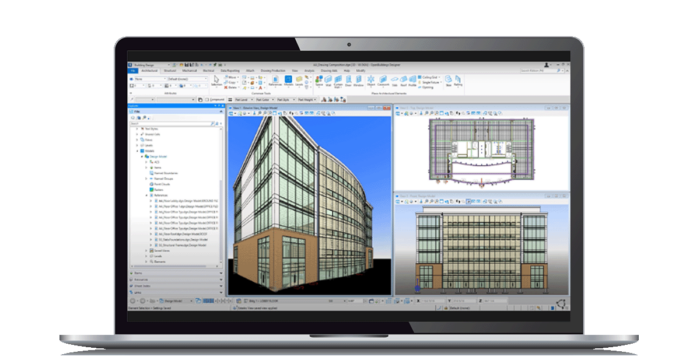700x360 pixels.
Task: Switch to the Structural ribbon tab
Action: [170, 71]
